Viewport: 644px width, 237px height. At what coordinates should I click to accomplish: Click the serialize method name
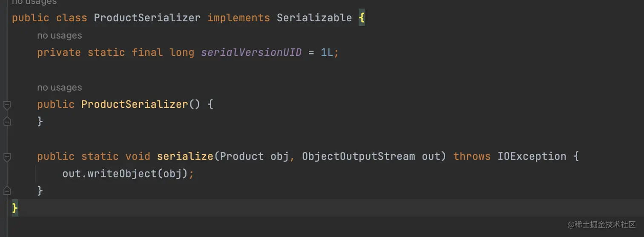click(x=185, y=156)
